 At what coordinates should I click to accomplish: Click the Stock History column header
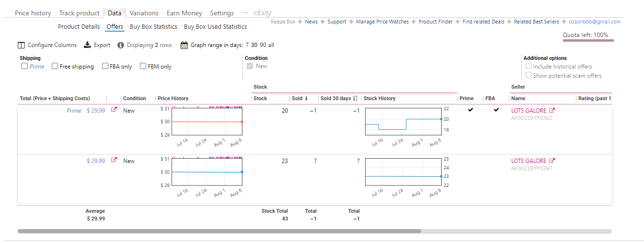[x=379, y=98]
